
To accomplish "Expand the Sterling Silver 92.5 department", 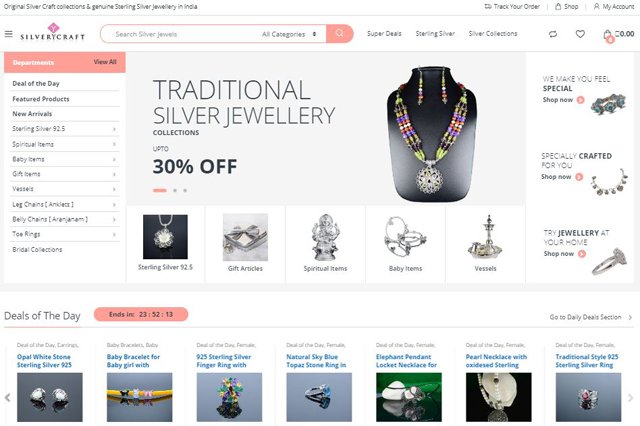I will pyautogui.click(x=65, y=129).
